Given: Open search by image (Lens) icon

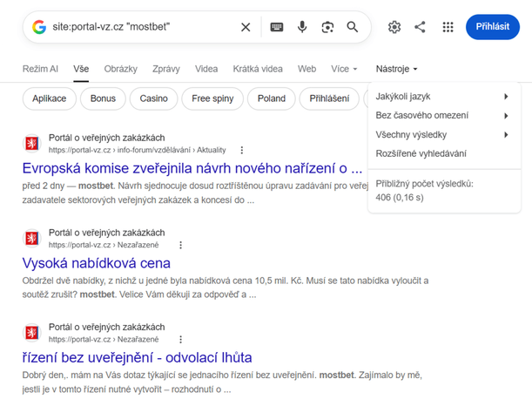Looking at the screenshot, I should tap(327, 27).
